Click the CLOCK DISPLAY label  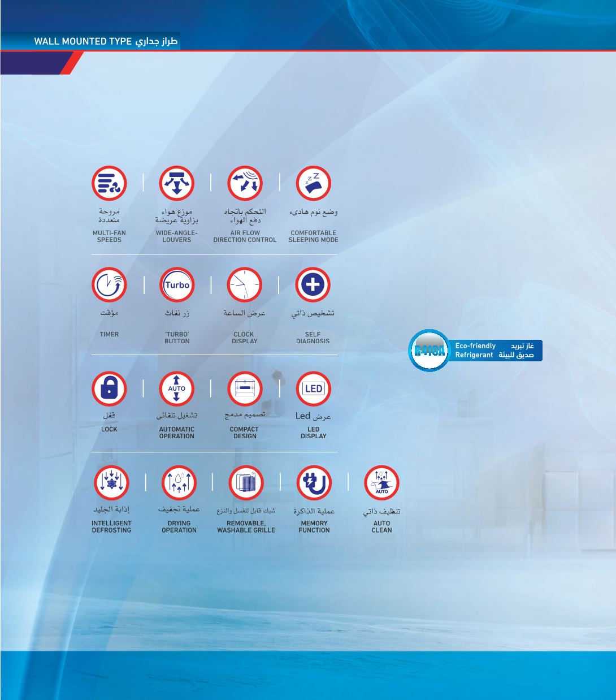pyautogui.click(x=245, y=338)
